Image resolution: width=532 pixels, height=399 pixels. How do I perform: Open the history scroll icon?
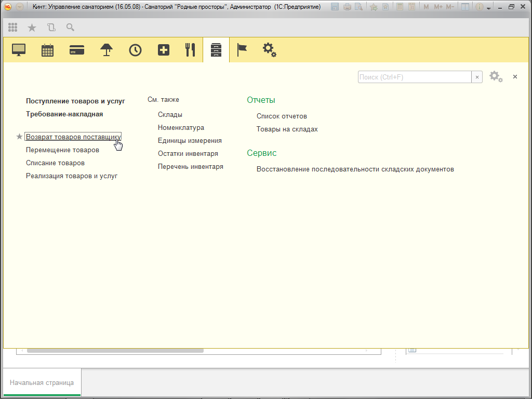tap(51, 28)
